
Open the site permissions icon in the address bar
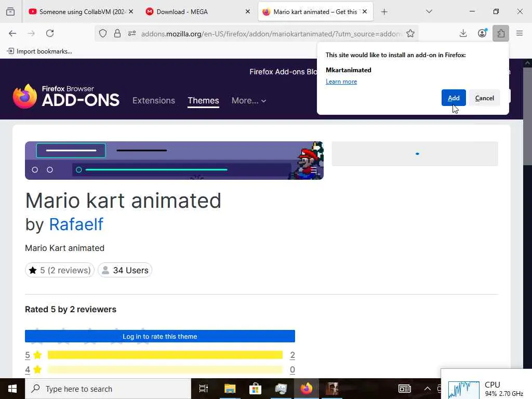pyautogui.click(x=132, y=33)
